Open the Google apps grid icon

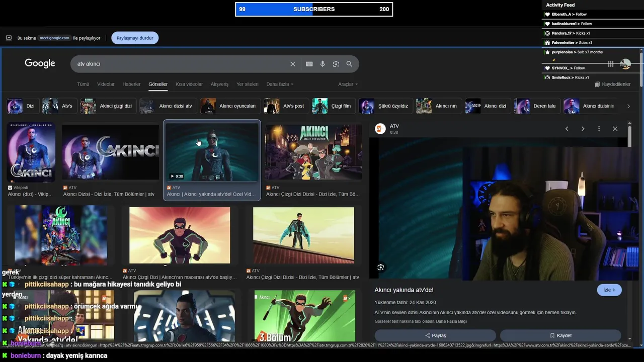tap(610, 64)
